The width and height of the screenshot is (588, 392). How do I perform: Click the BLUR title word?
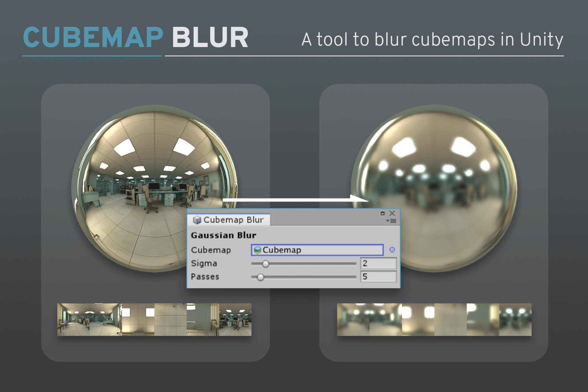click(210, 37)
